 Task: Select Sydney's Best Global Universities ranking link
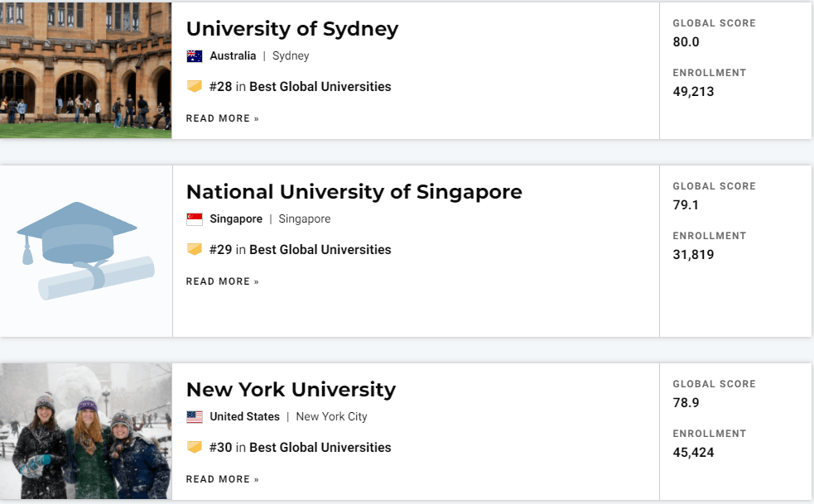[320, 87]
